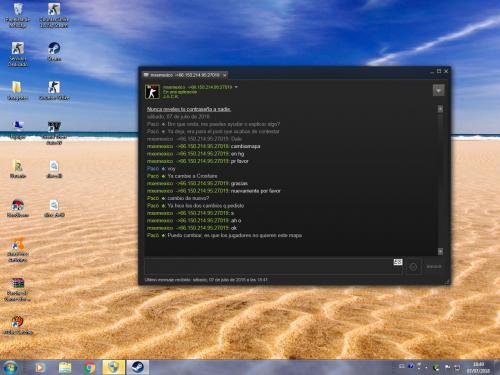This screenshot has height=375, width=500.
Task: Open the Recycle Bin desktop icon
Action: pos(17,15)
